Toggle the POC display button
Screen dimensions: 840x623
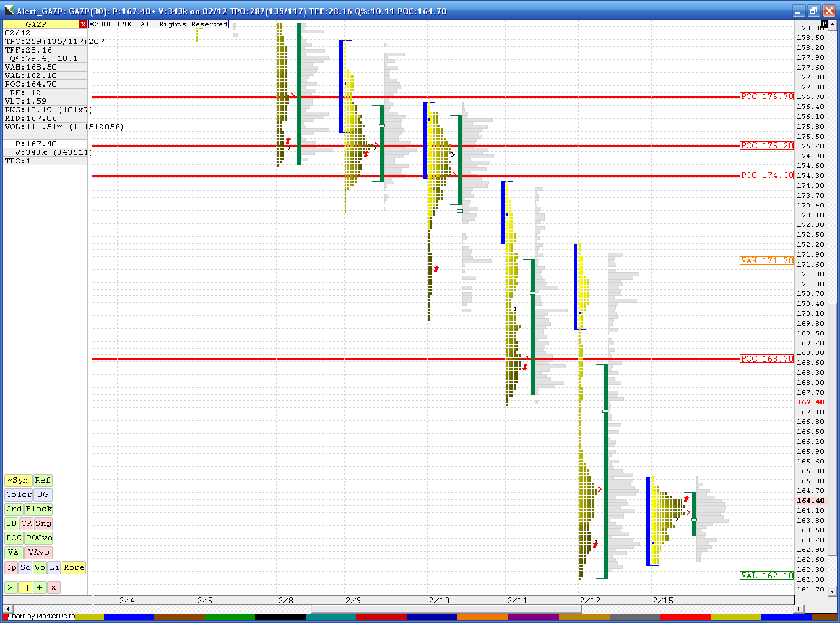click(x=13, y=538)
